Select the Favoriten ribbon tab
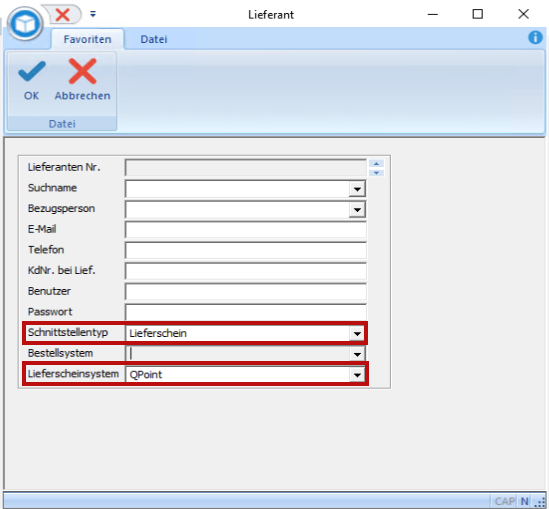549x509 pixels. click(x=88, y=39)
